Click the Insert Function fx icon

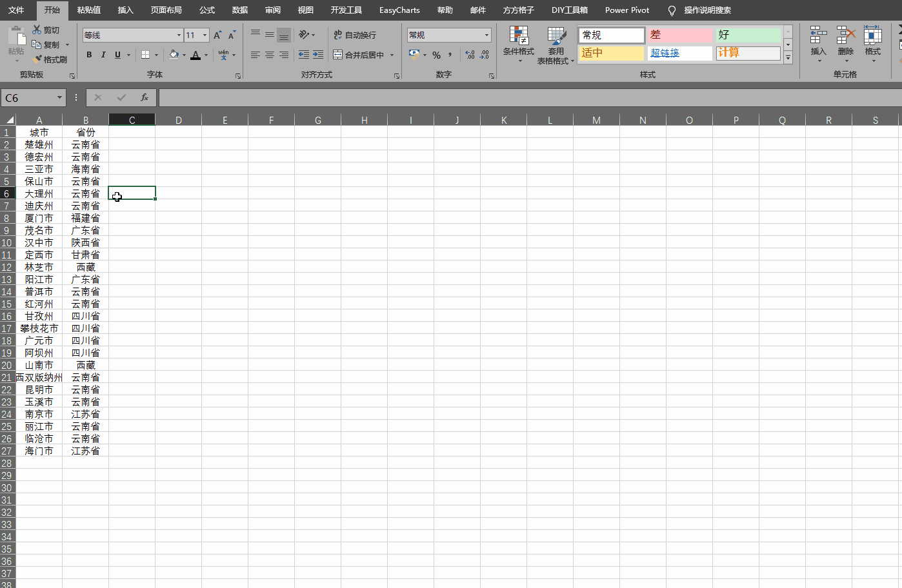(145, 97)
